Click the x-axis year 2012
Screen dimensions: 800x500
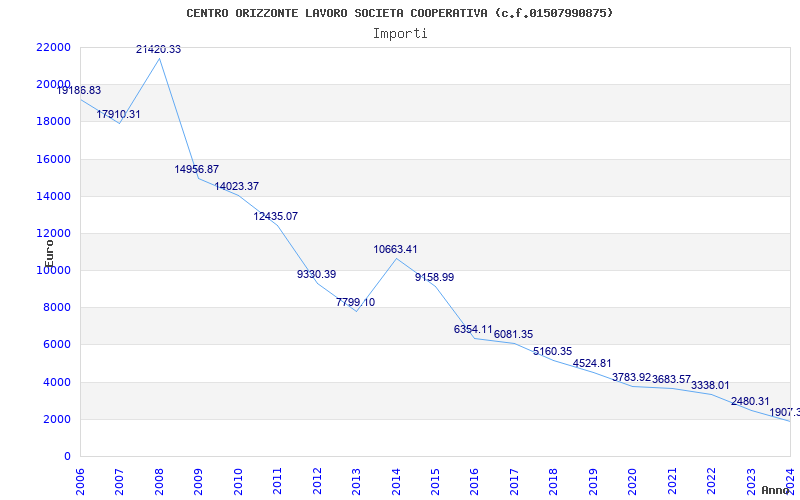tap(317, 481)
